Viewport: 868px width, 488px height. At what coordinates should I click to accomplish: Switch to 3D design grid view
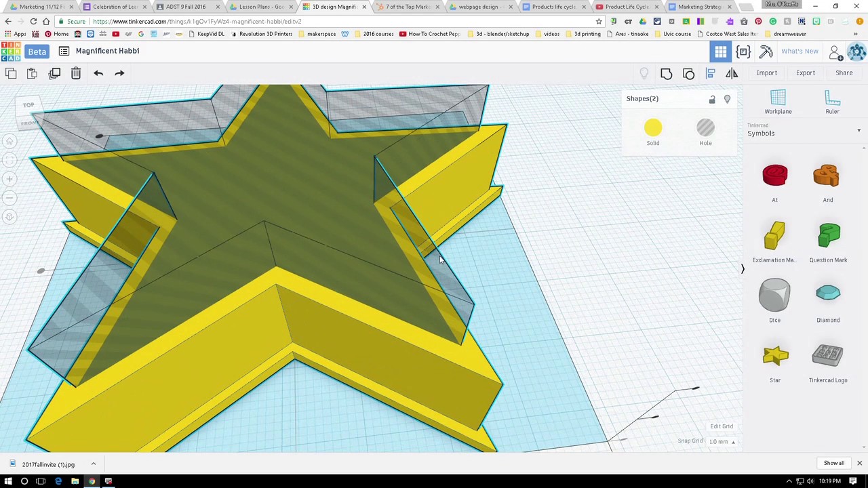click(x=720, y=52)
